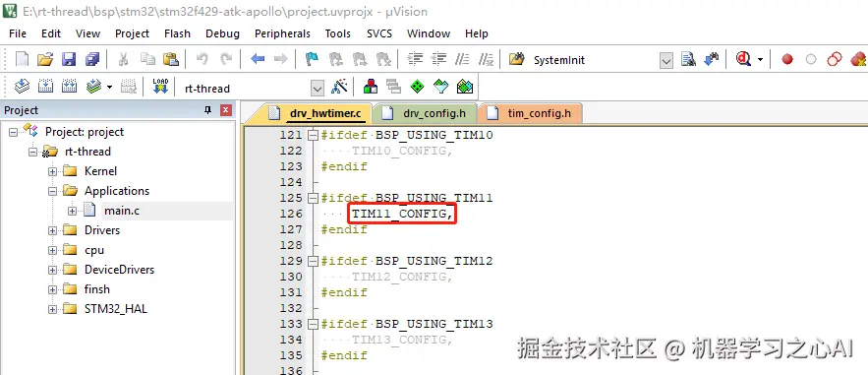
Task: Unindent the selected lines
Action: pyautogui.click(x=439, y=59)
